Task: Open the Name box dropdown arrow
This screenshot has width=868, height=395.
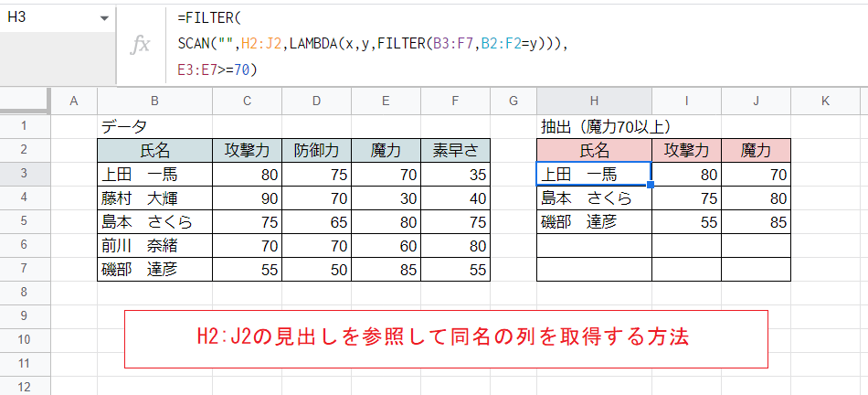Action: pos(104,18)
